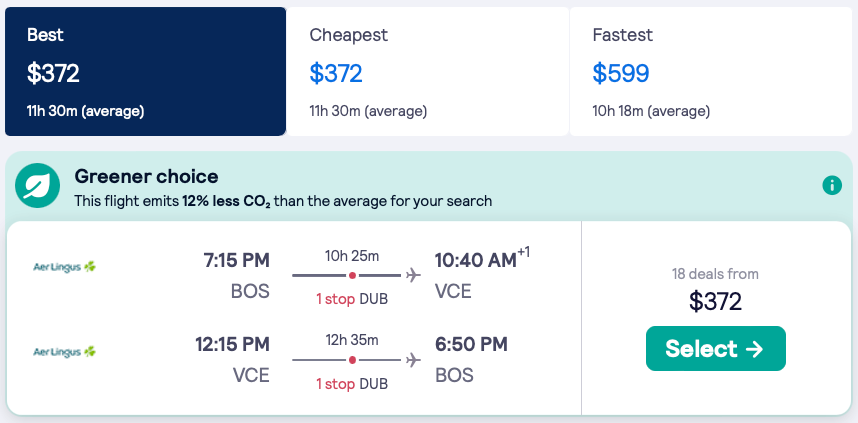The height and width of the screenshot is (423, 858).
Task: Click the red stop dot on return route
Action: 352,360
